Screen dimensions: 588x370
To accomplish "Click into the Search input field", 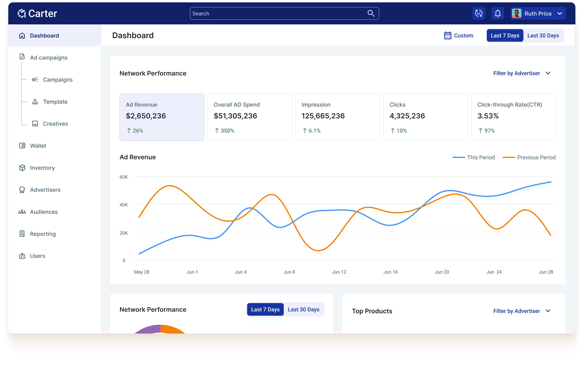I will pyautogui.click(x=276, y=13).
